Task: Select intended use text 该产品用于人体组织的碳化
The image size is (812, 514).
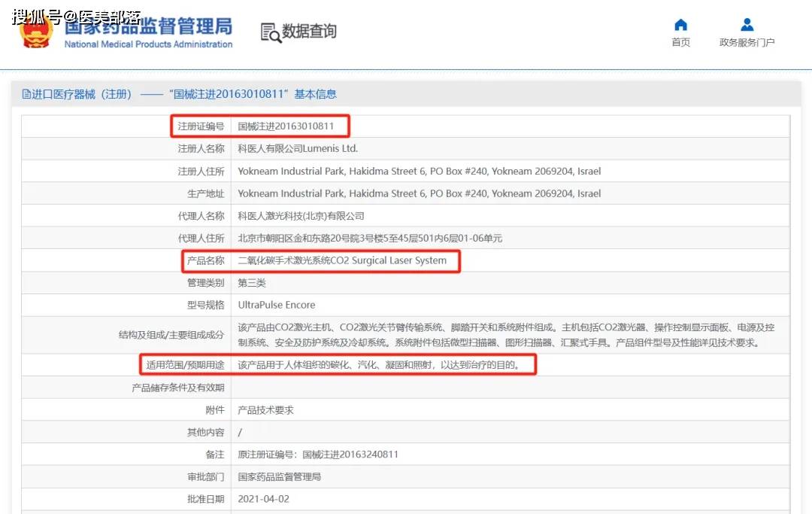Action: [378, 365]
